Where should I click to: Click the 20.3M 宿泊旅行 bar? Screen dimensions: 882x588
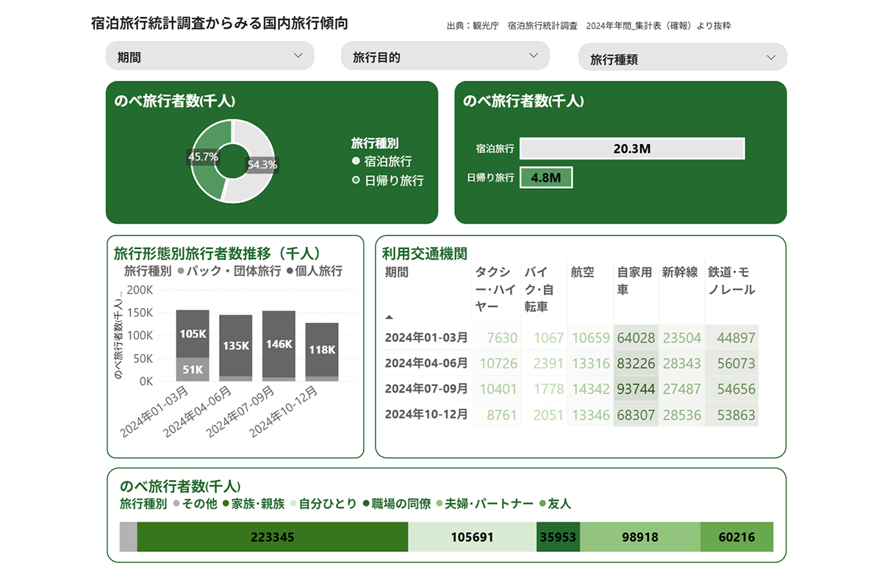tap(632, 148)
